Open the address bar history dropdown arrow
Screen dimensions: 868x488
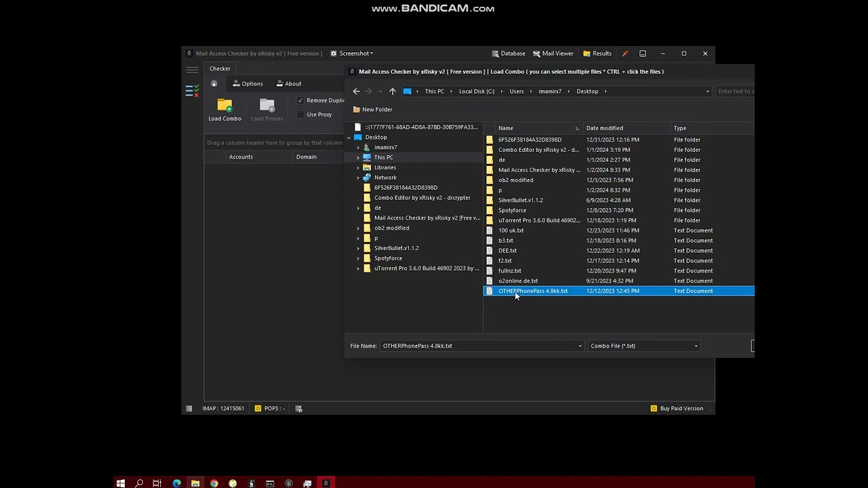click(707, 91)
